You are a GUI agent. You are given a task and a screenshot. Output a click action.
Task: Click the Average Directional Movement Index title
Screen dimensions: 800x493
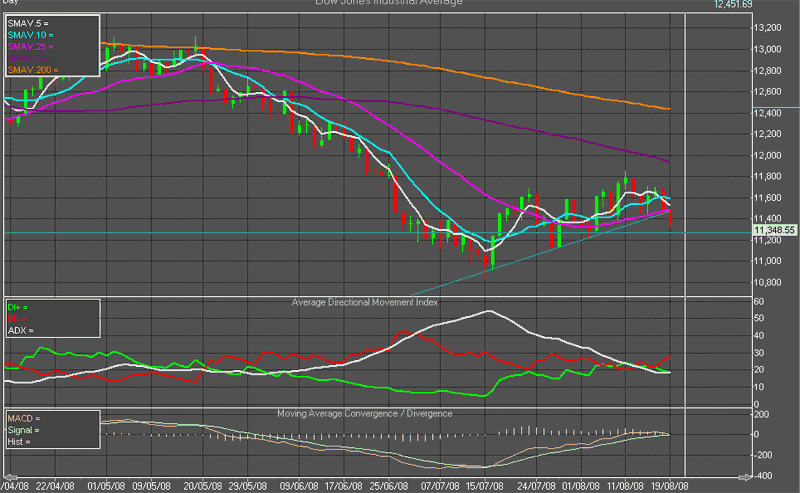pos(364,302)
